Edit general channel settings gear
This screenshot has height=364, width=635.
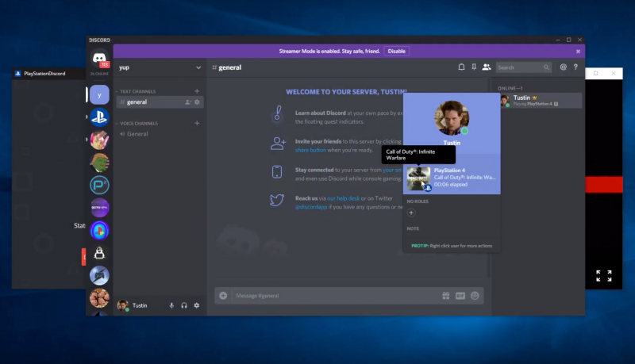tap(197, 102)
